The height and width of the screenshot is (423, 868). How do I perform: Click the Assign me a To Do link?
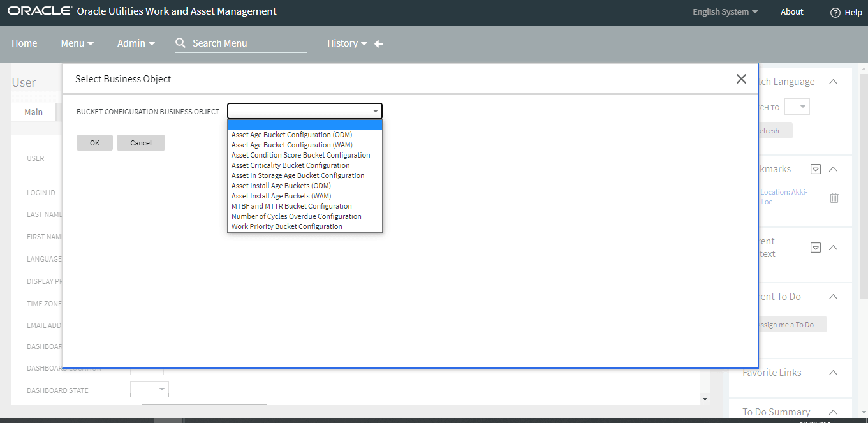789,324
